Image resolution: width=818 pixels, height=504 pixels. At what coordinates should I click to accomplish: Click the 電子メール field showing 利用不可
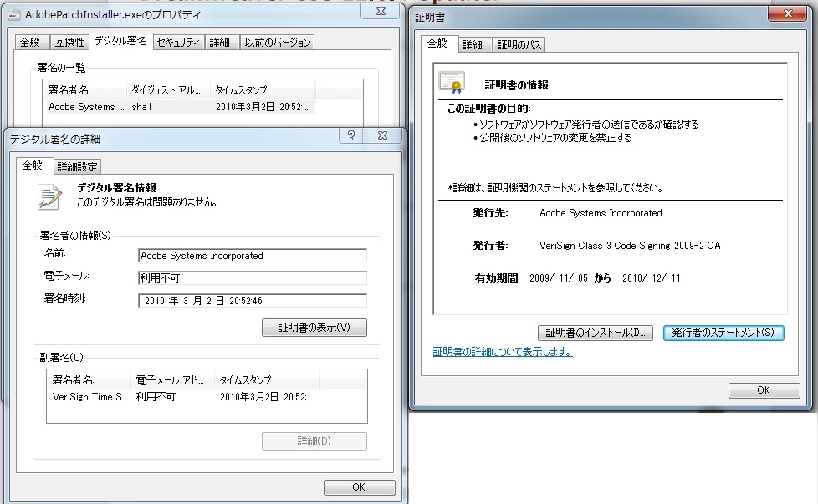(253, 277)
